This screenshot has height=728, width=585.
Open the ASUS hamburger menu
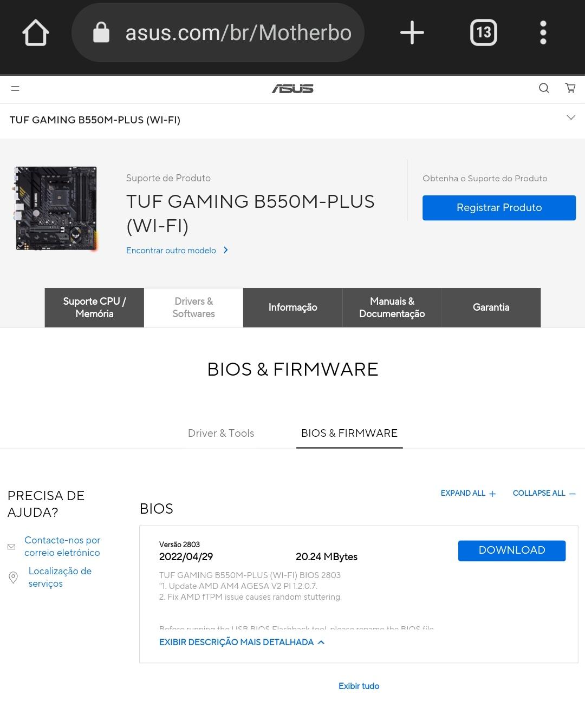15,88
